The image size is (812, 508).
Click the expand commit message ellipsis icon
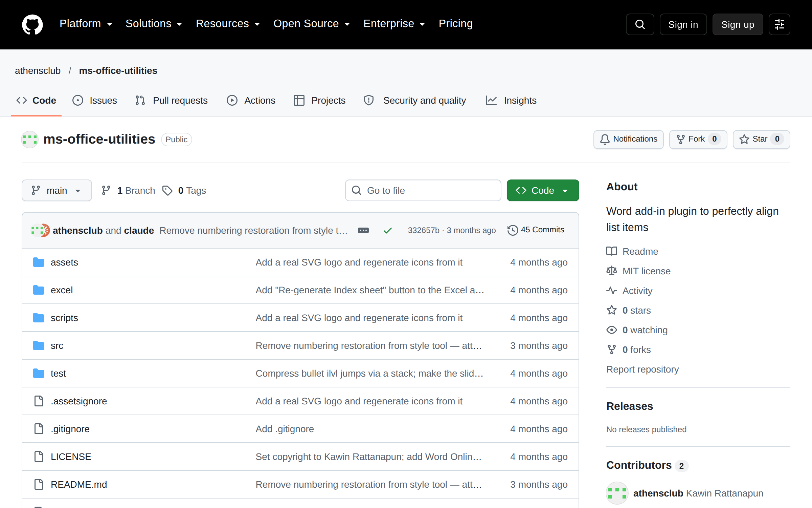(363, 230)
